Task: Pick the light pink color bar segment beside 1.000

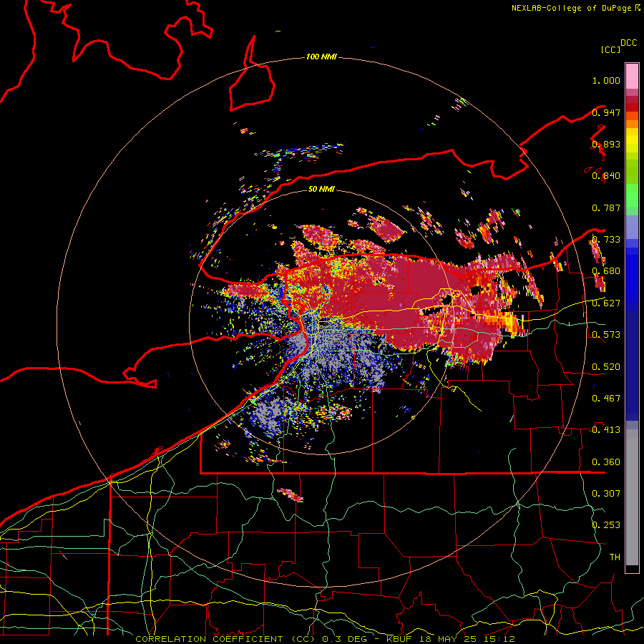Action: pyautogui.click(x=632, y=77)
